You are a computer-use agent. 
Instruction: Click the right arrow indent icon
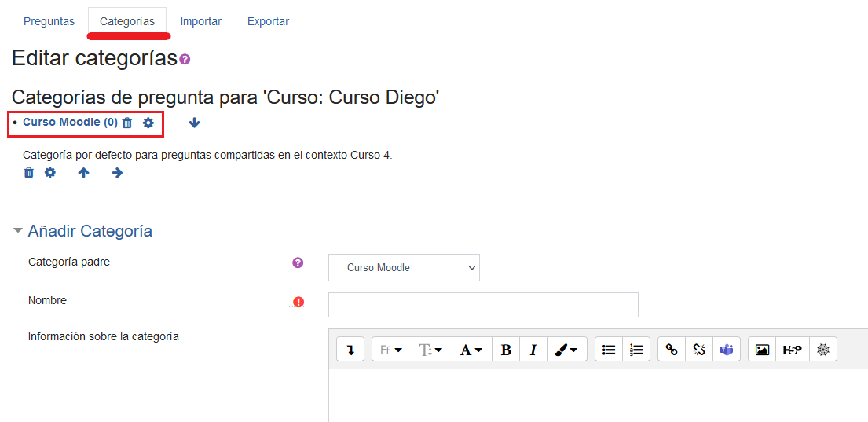(x=117, y=173)
